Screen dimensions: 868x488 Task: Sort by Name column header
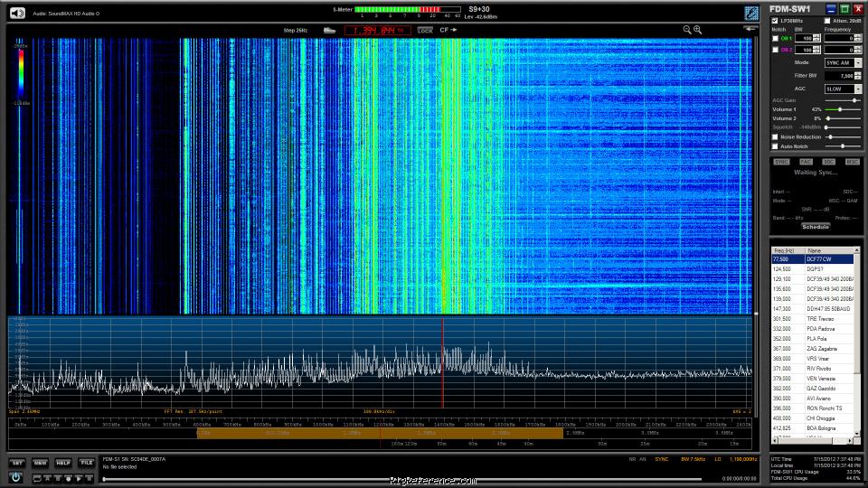(829, 250)
